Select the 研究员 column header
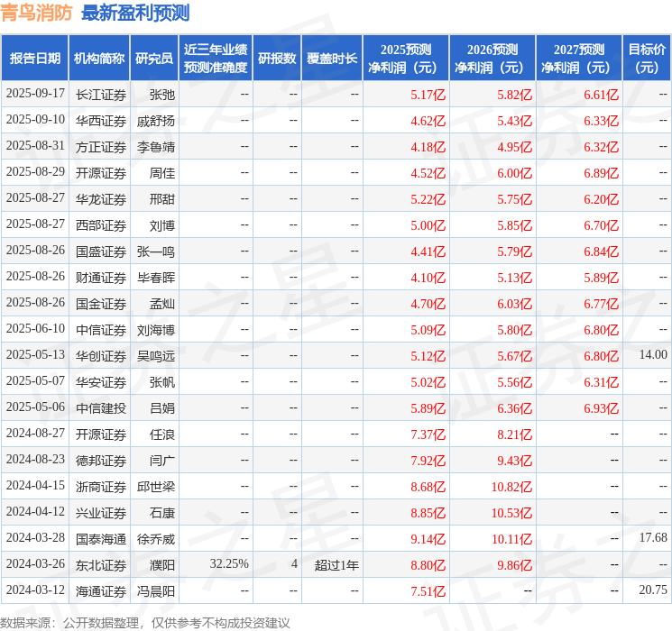672x631 pixels. [x=154, y=59]
